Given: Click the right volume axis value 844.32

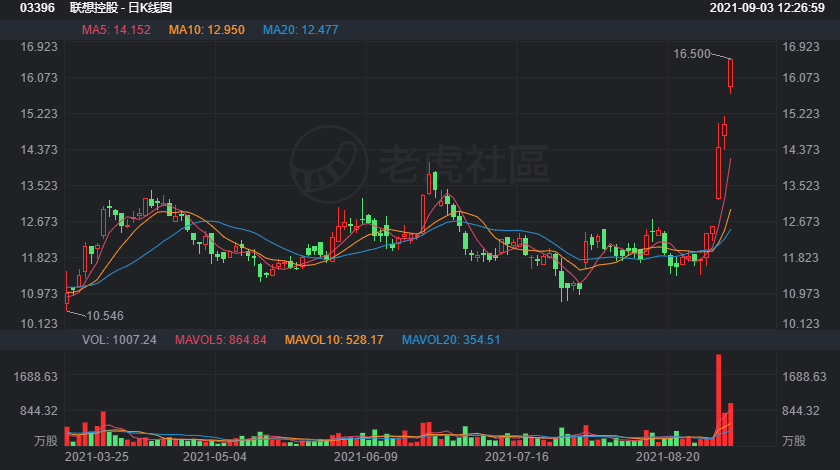Looking at the screenshot, I should (x=801, y=411).
